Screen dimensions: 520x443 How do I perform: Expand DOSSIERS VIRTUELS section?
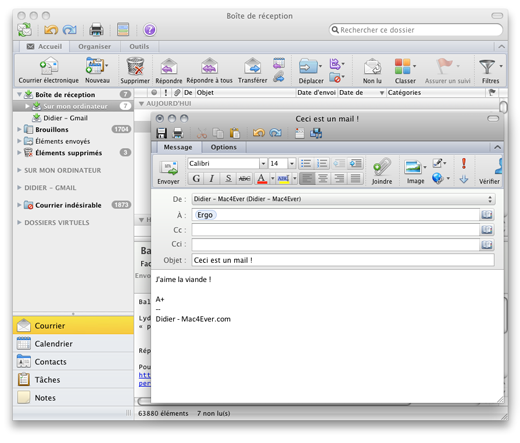(19, 222)
